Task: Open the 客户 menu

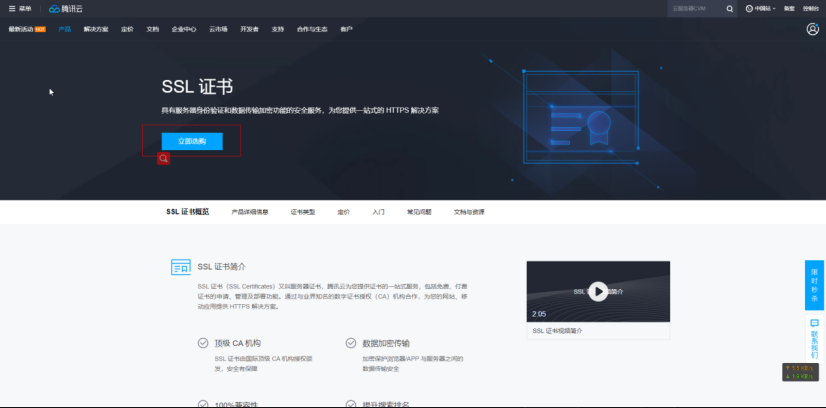Action: point(346,29)
